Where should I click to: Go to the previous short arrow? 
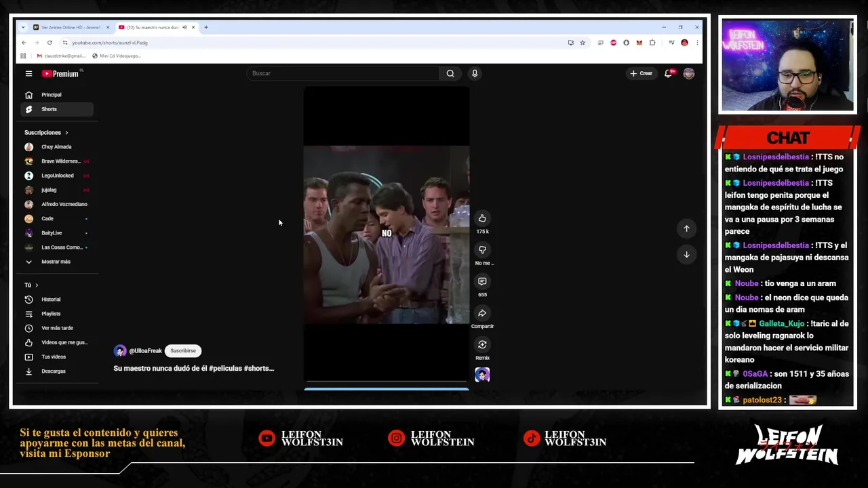(x=686, y=228)
